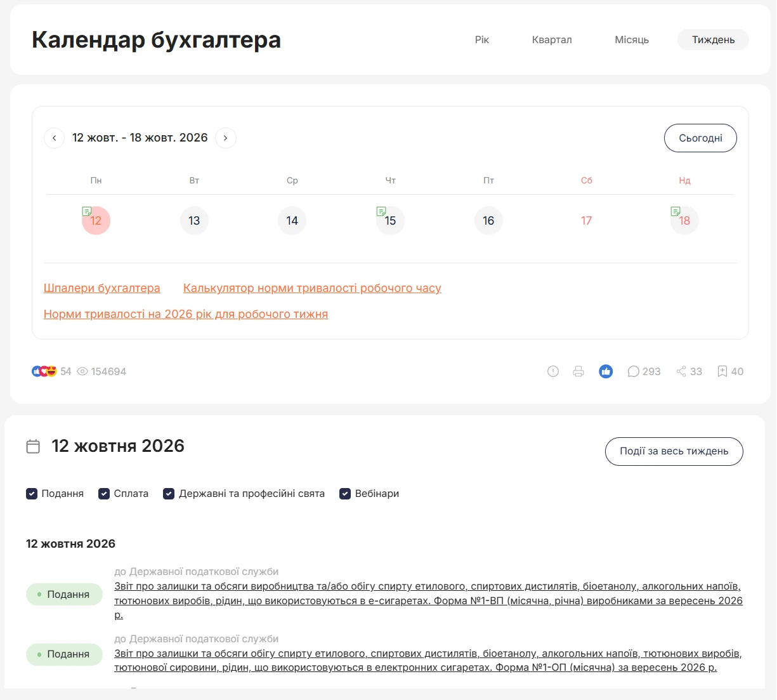Image resolution: width=777 pixels, height=700 pixels.
Task: Uncheck the Подання filter checkbox
Action: (32, 493)
